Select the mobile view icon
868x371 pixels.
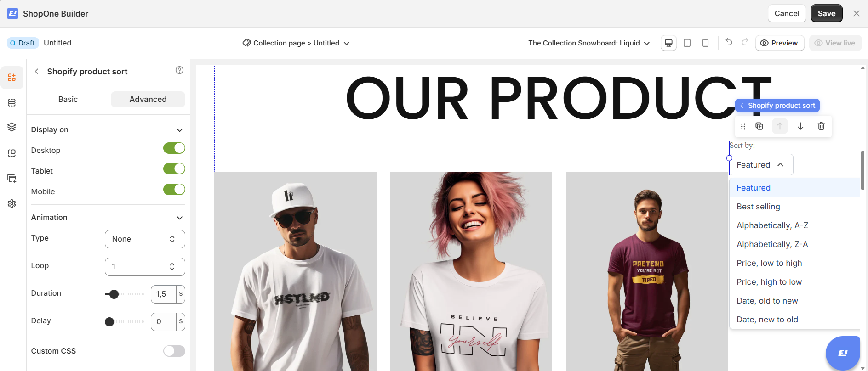coord(705,43)
